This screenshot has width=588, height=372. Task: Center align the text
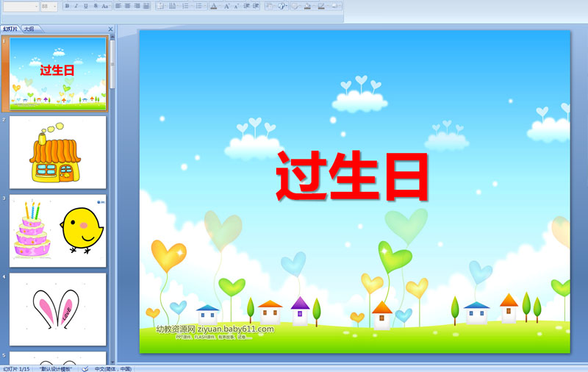tap(127, 6)
